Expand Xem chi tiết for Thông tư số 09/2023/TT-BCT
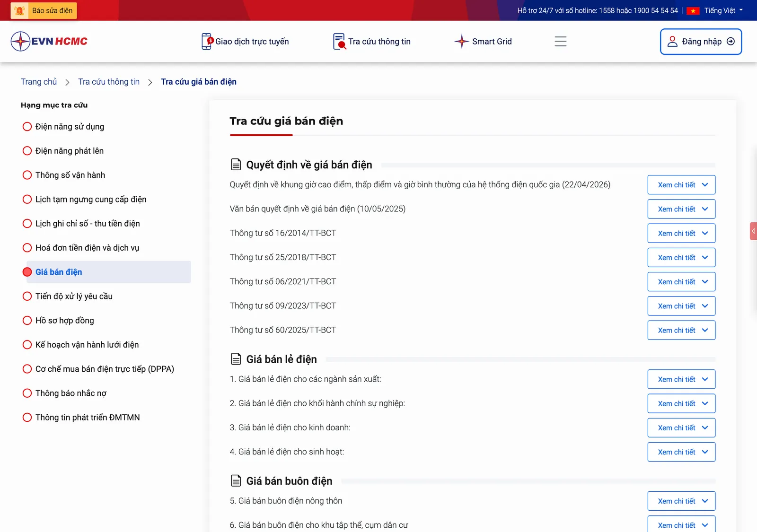This screenshot has height=532, width=757. (x=681, y=306)
